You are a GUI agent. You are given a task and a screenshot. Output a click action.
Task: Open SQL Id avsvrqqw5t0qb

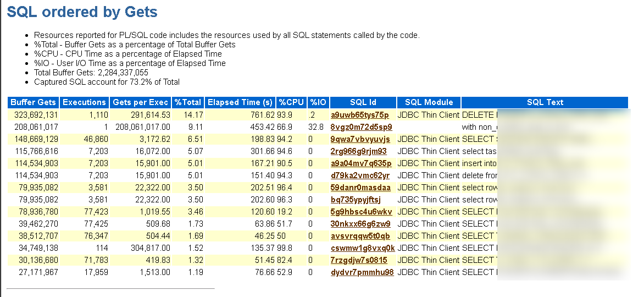pos(360,236)
